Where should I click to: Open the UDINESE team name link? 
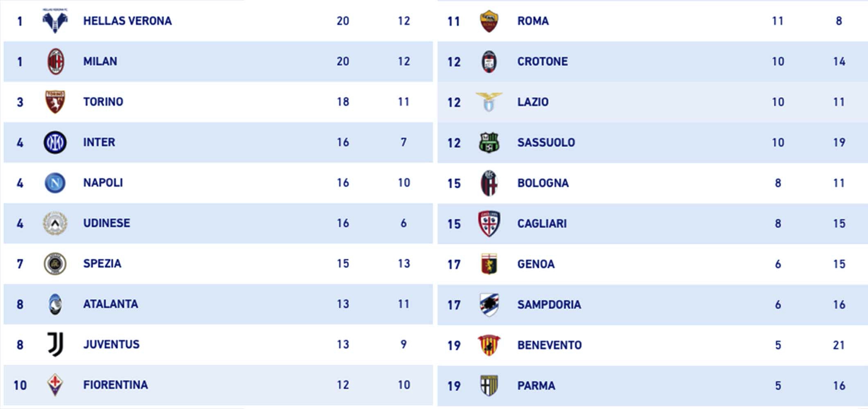[x=106, y=223]
